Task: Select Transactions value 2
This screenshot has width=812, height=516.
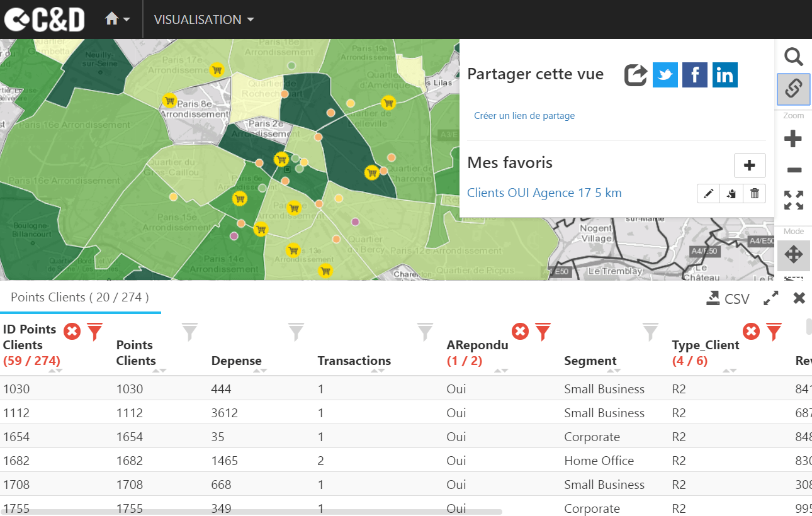Action: click(x=321, y=461)
